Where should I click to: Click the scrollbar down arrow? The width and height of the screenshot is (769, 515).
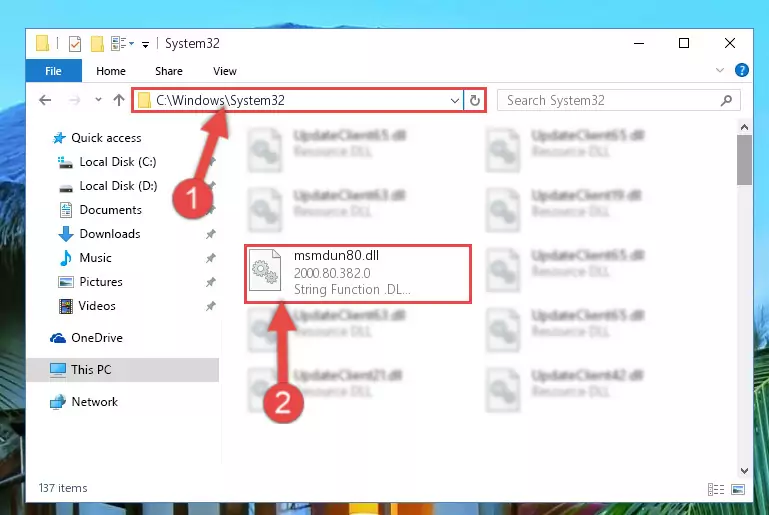click(x=744, y=471)
